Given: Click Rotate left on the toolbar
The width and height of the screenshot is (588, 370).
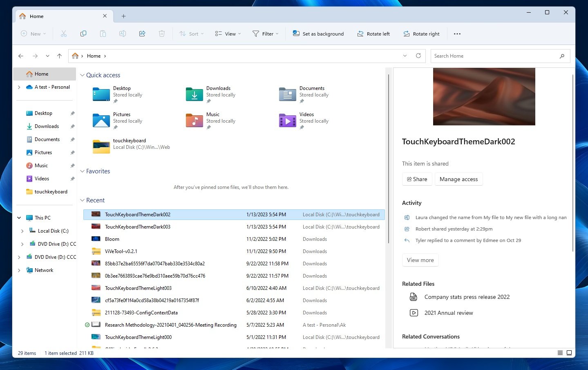Looking at the screenshot, I should tap(373, 34).
